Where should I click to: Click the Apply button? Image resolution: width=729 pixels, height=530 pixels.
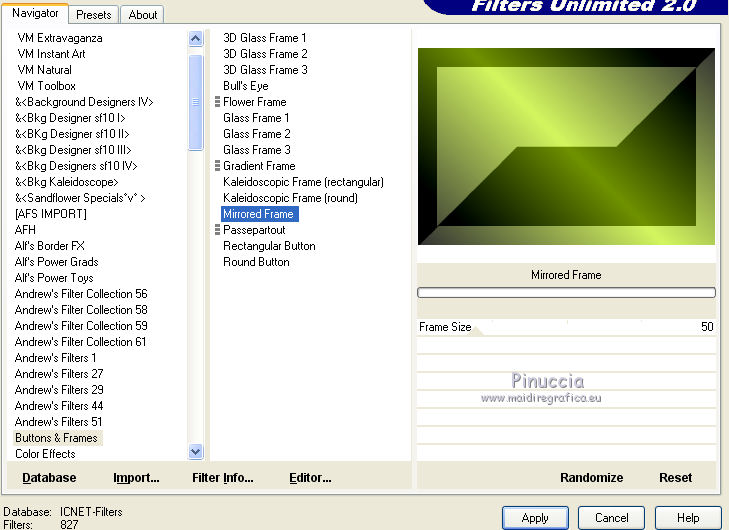coord(535,518)
